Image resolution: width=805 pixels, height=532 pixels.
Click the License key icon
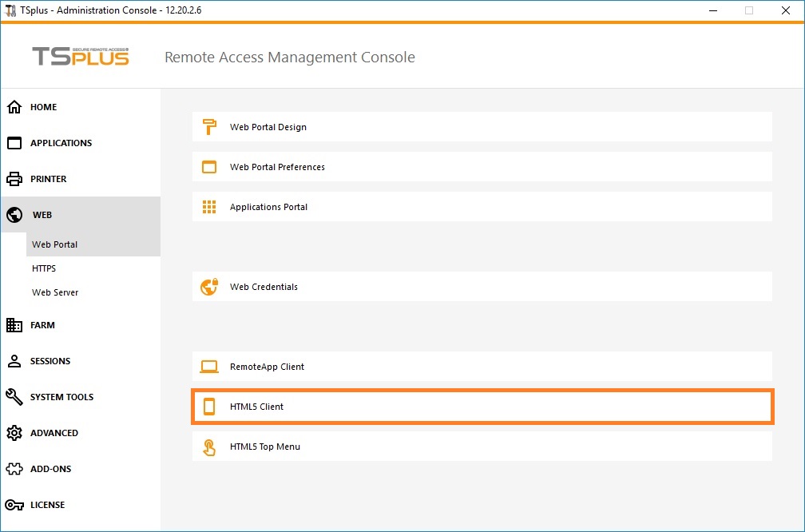[x=14, y=505]
